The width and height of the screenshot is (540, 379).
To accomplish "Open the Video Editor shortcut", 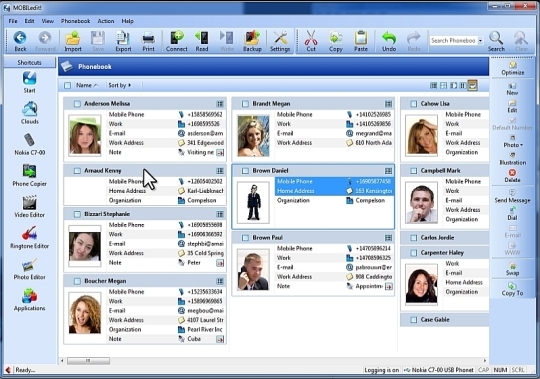I will click(x=29, y=206).
